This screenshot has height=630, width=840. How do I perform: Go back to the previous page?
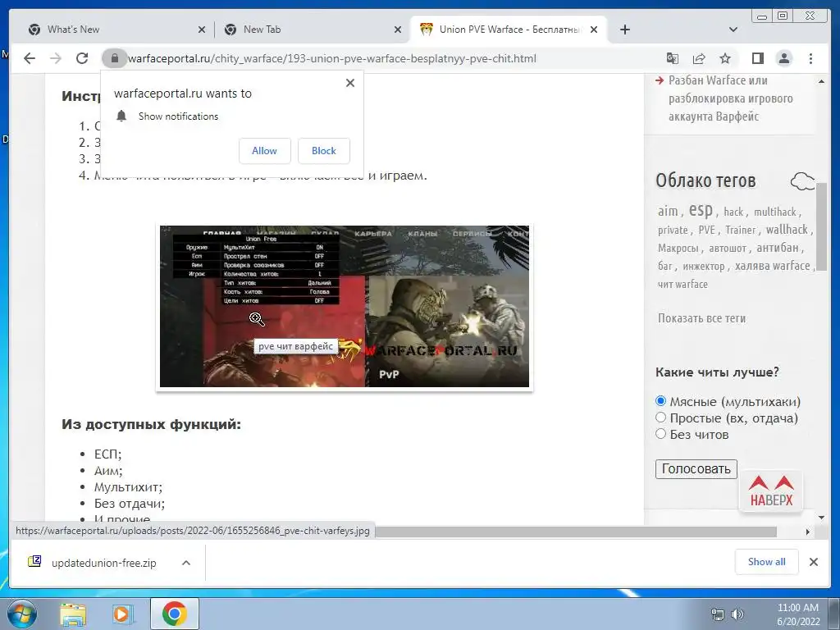tap(30, 58)
